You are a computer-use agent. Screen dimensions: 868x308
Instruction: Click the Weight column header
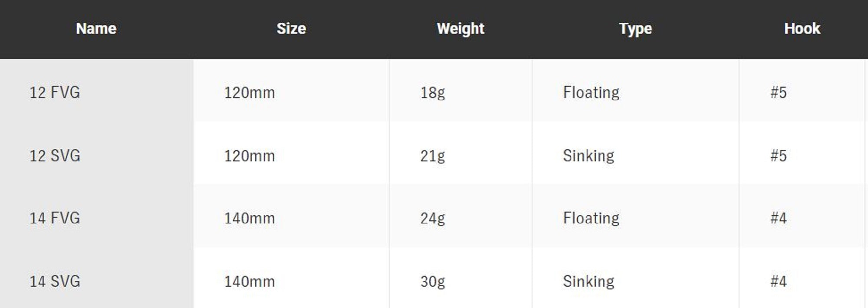point(460,29)
